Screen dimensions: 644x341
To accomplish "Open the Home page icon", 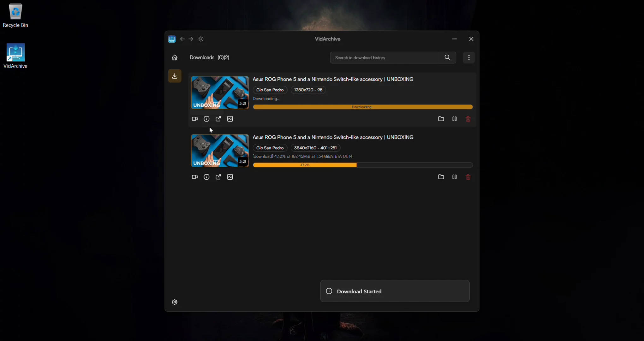I will [x=175, y=57].
